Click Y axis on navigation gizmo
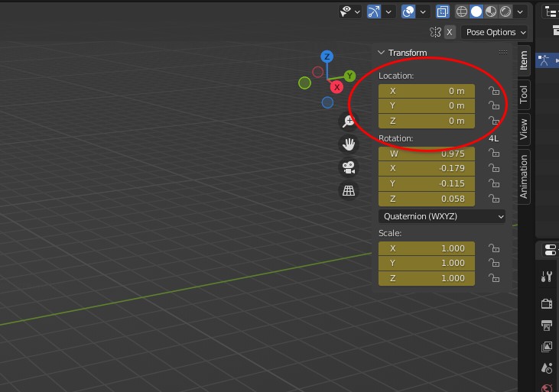Viewport: 559px width, 392px height. [349, 76]
